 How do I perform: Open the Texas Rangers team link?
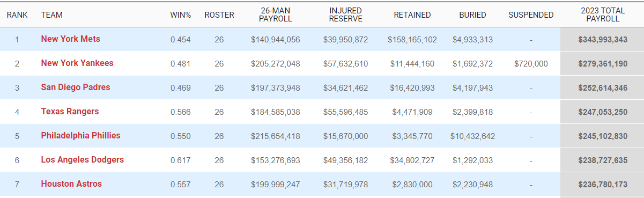click(70, 112)
